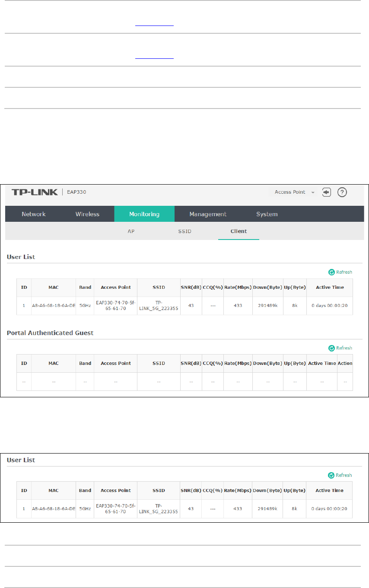
Task: Select the Client sub-tab
Action: 239,231
